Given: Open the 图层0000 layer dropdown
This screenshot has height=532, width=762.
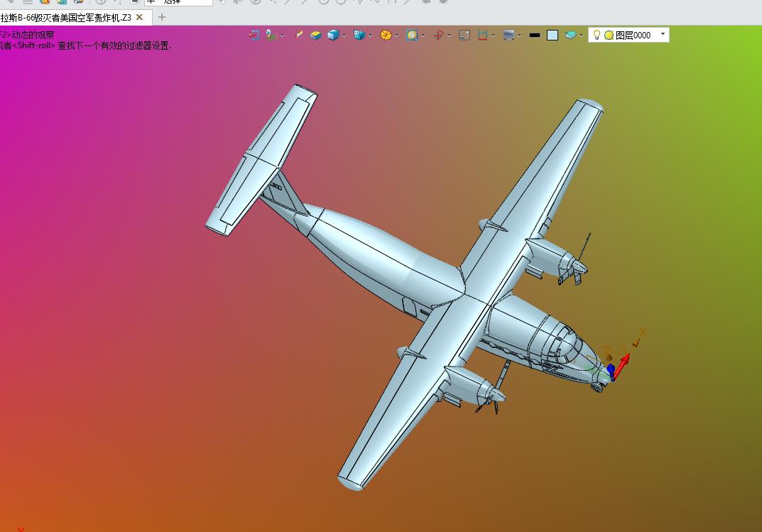Looking at the screenshot, I should pos(663,34).
